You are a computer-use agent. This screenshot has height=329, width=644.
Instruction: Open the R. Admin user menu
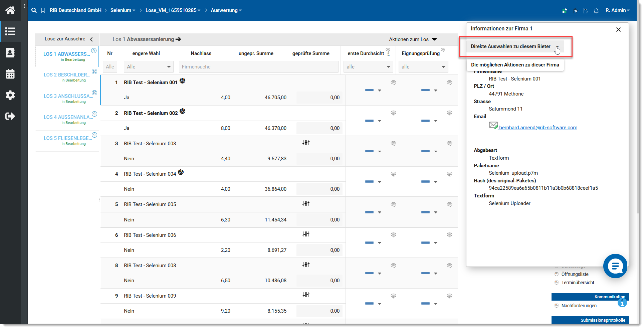[x=618, y=10]
